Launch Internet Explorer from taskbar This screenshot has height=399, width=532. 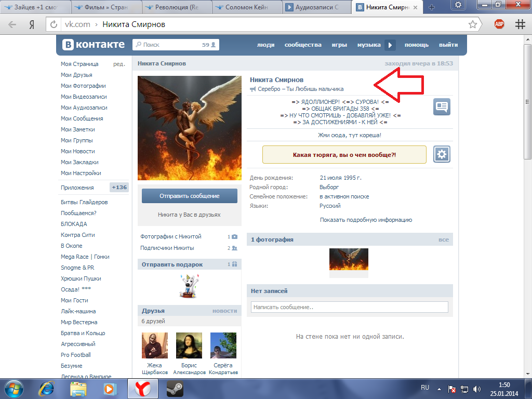[46, 389]
